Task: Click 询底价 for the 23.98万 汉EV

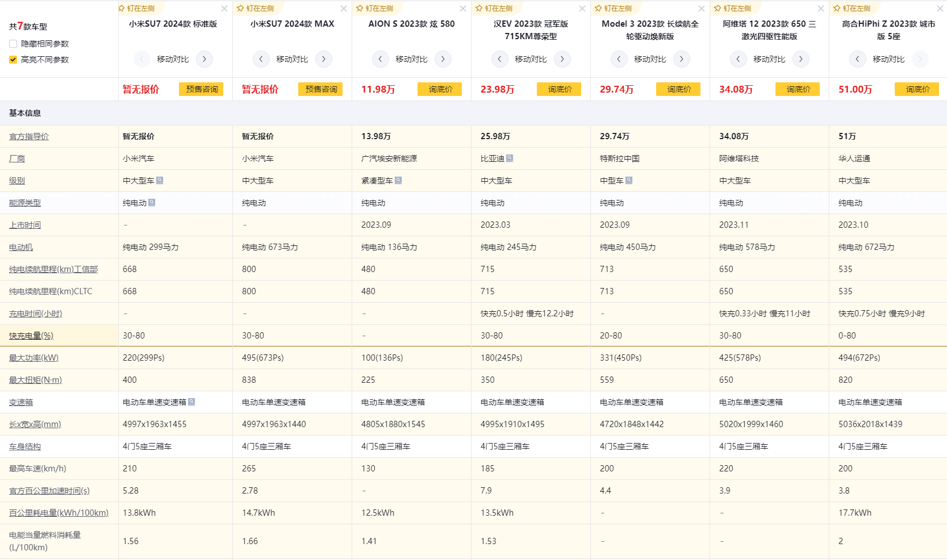Action: (559, 89)
